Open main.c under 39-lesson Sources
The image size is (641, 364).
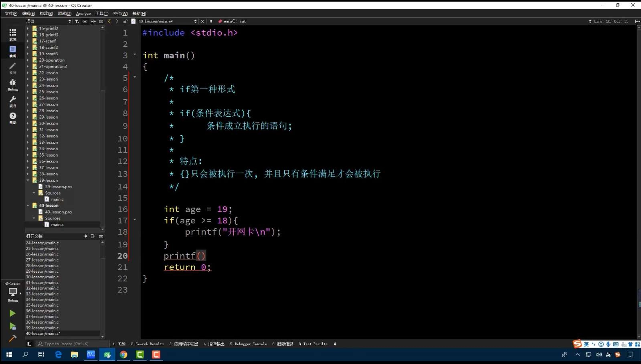[57, 199]
